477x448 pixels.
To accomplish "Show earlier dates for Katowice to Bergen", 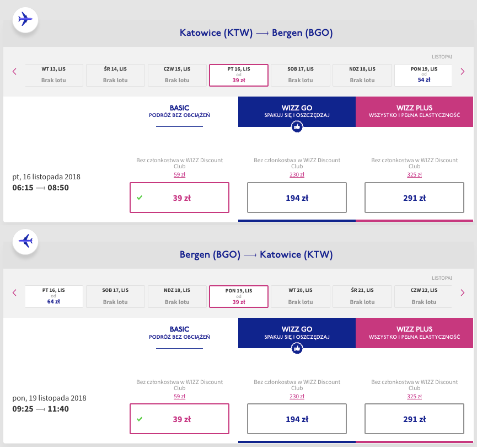I will coord(14,71).
